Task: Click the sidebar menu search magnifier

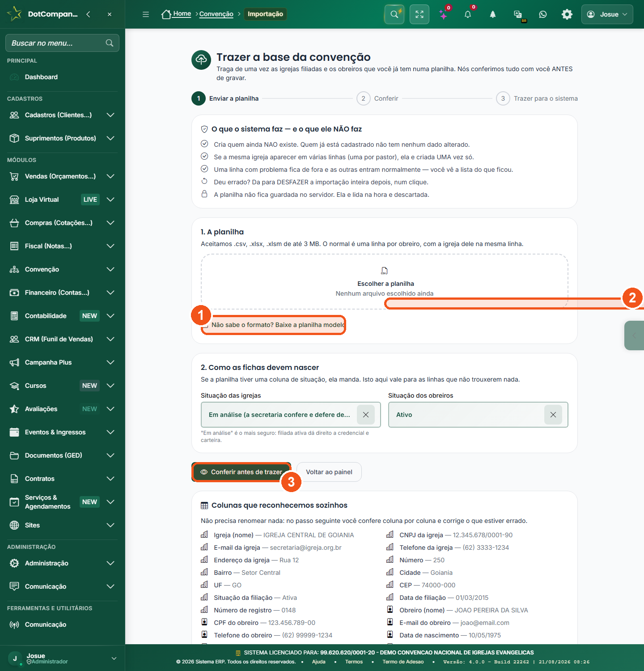Action: tap(110, 43)
